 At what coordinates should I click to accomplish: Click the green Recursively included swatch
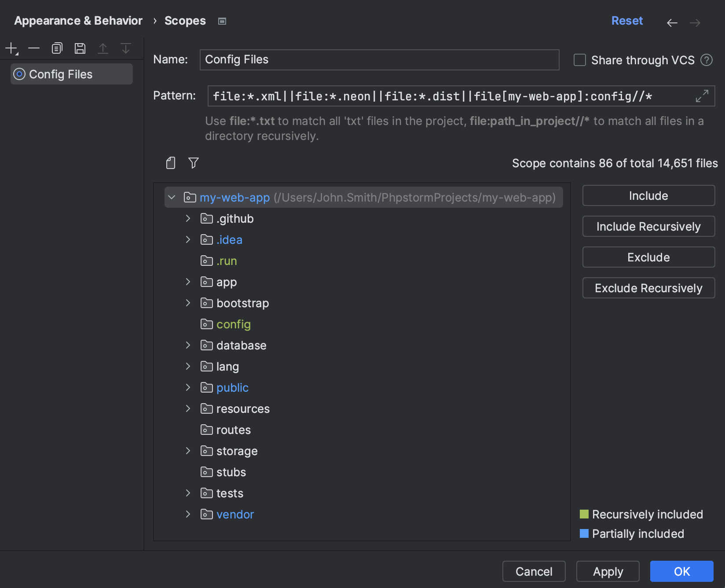coord(584,514)
